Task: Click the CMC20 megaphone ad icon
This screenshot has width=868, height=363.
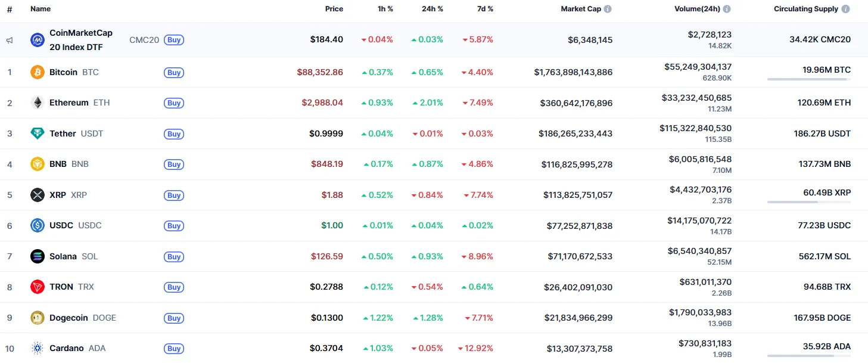Action: 10,40
